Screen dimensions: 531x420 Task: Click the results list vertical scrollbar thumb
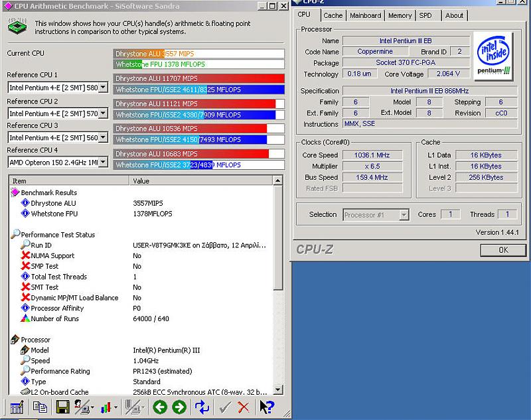point(277,238)
